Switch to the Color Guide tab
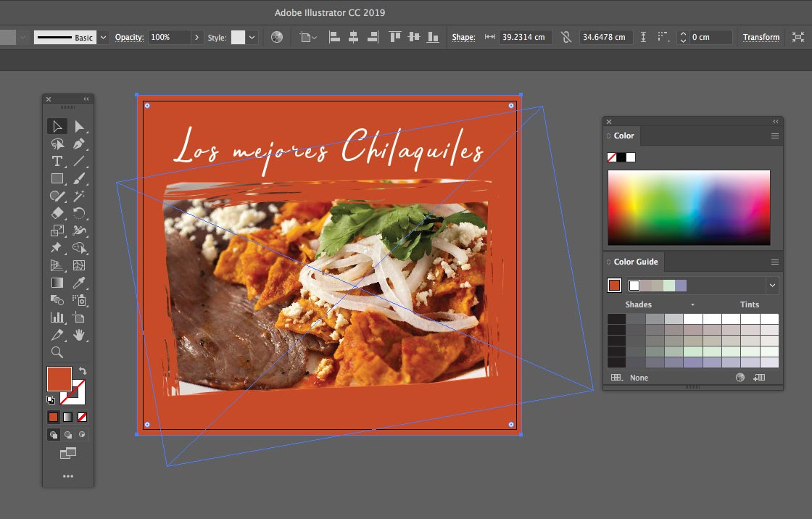 (635, 262)
